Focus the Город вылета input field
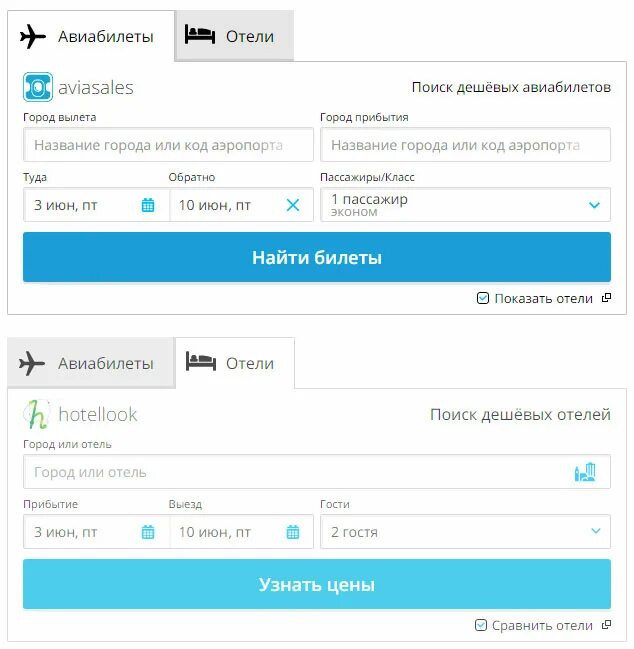Viewport: 634px width, 649px height. [x=168, y=145]
